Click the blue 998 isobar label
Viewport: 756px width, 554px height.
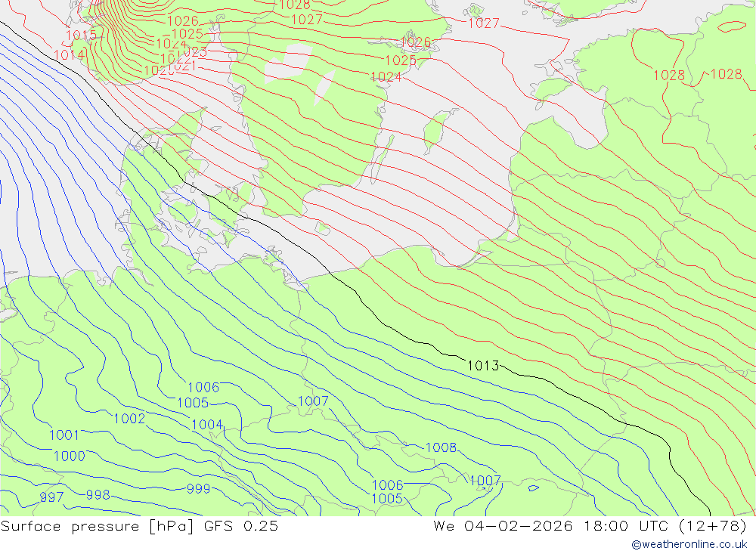coord(98,495)
